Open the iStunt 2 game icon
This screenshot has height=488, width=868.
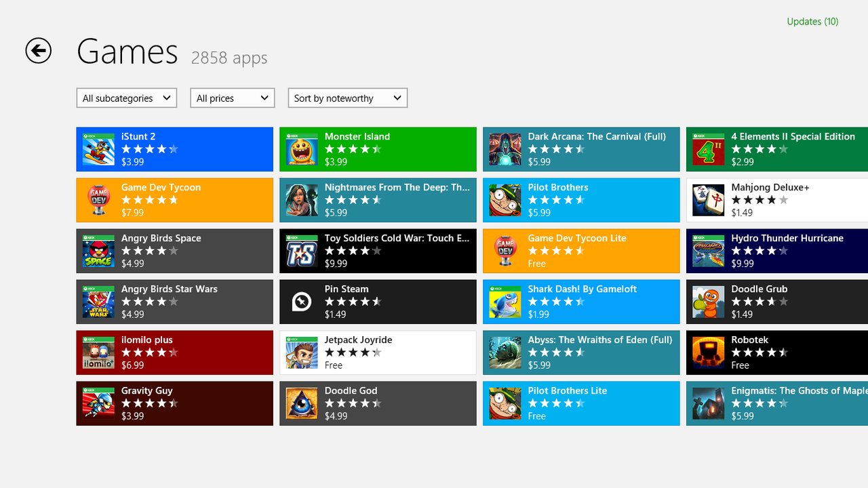point(98,149)
